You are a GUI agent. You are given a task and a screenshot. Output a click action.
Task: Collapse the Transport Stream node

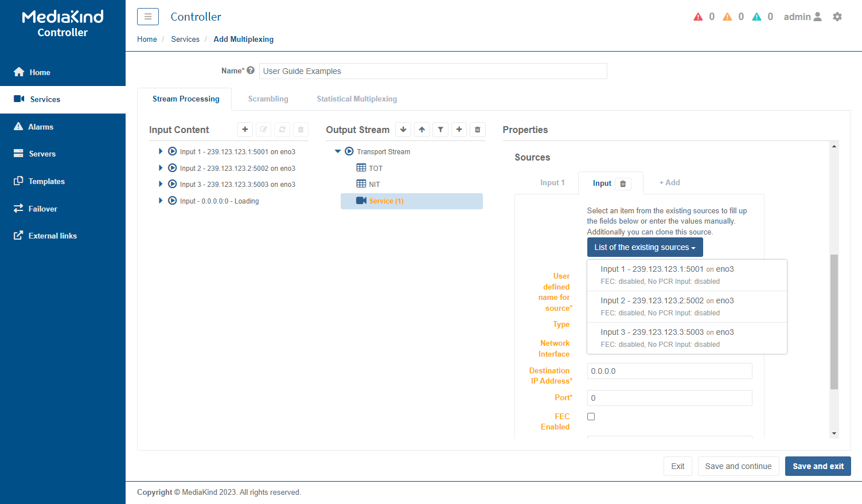click(338, 151)
